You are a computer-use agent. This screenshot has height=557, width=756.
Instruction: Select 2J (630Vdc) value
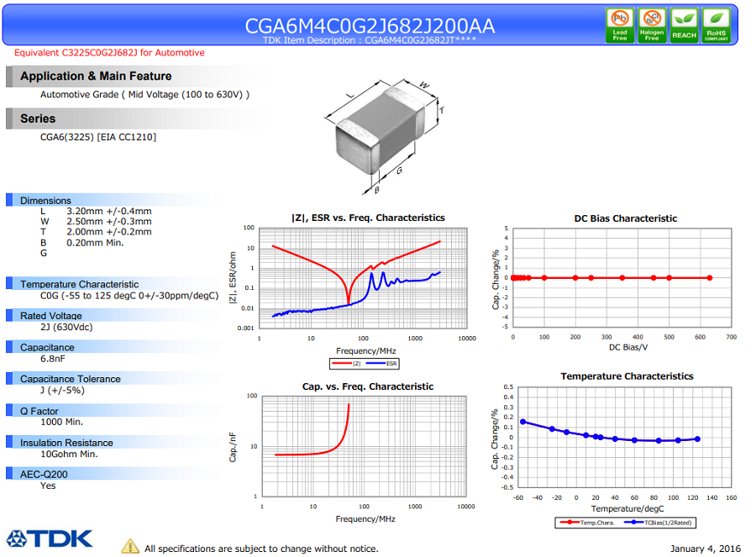[66, 327]
